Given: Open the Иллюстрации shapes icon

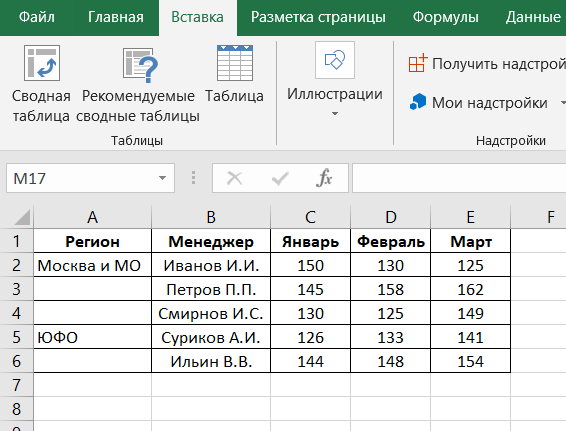Looking at the screenshot, I should coord(335,60).
